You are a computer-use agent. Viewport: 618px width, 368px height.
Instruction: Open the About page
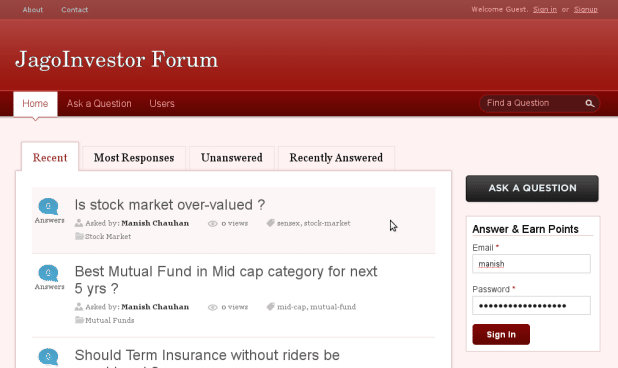pos(33,9)
